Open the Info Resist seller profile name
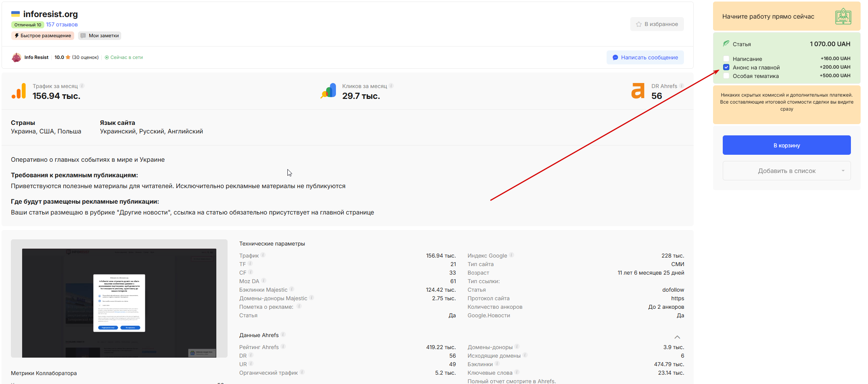This screenshot has height=384, width=868. (37, 57)
